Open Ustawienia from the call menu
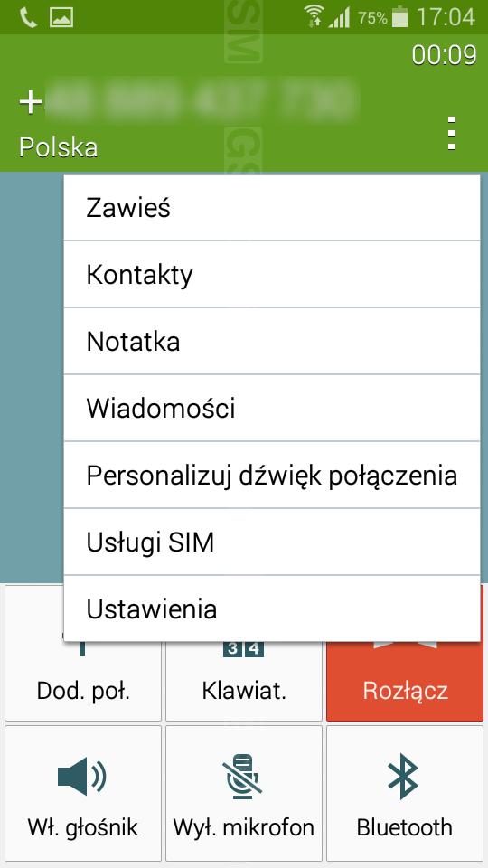Screen dimensions: 488x868 [272, 609]
